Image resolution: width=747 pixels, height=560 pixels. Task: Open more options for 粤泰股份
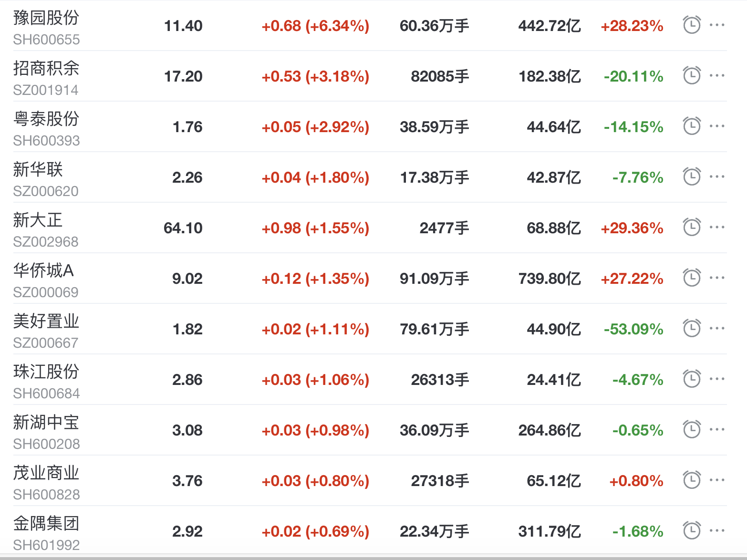(717, 126)
